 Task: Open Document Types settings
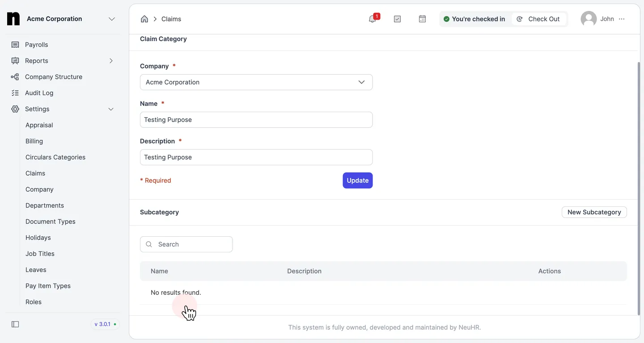pos(51,222)
